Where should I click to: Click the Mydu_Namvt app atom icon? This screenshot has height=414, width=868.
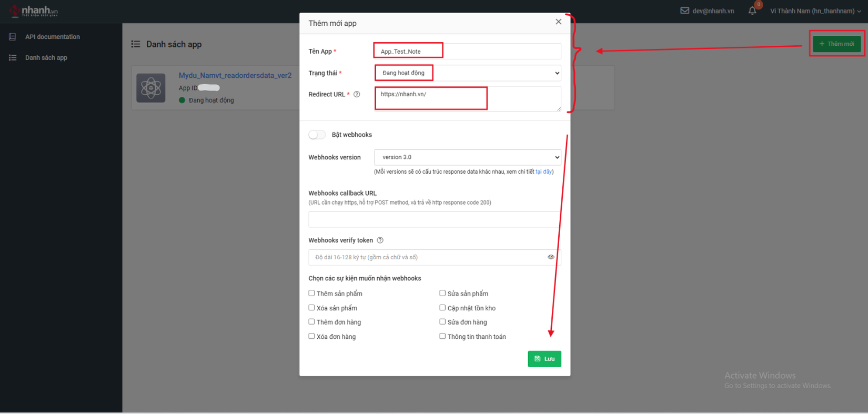[151, 88]
